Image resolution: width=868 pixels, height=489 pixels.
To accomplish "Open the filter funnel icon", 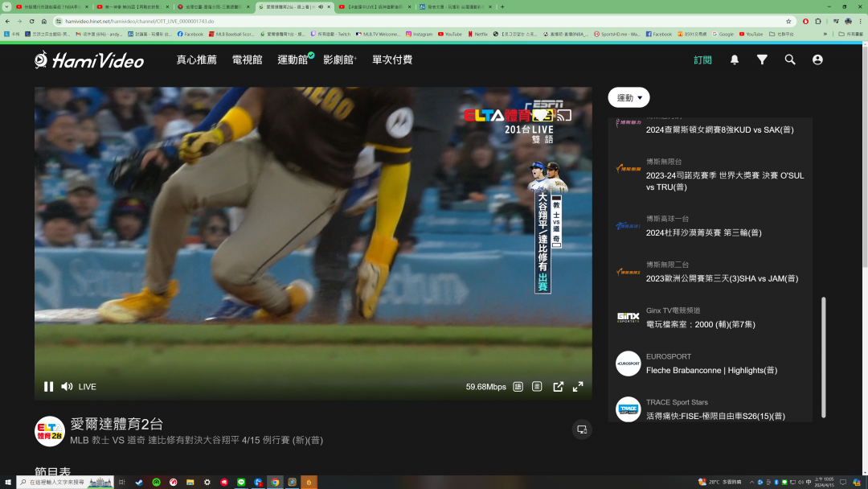I will (x=762, y=60).
